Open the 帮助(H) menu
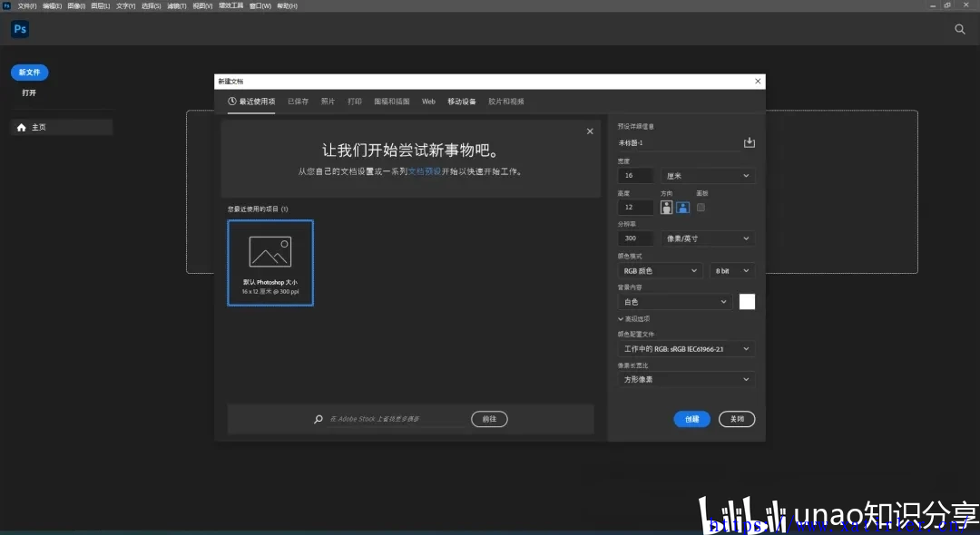 click(x=288, y=5)
